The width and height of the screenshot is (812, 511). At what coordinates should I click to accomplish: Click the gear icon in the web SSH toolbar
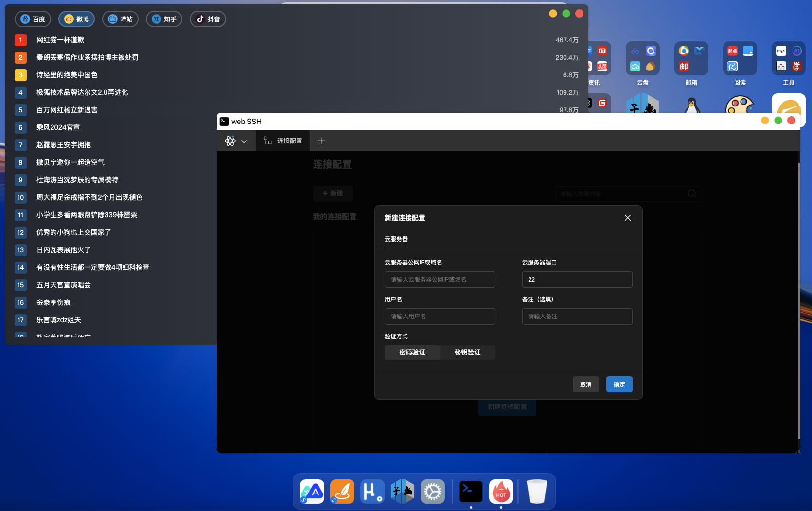tap(230, 141)
